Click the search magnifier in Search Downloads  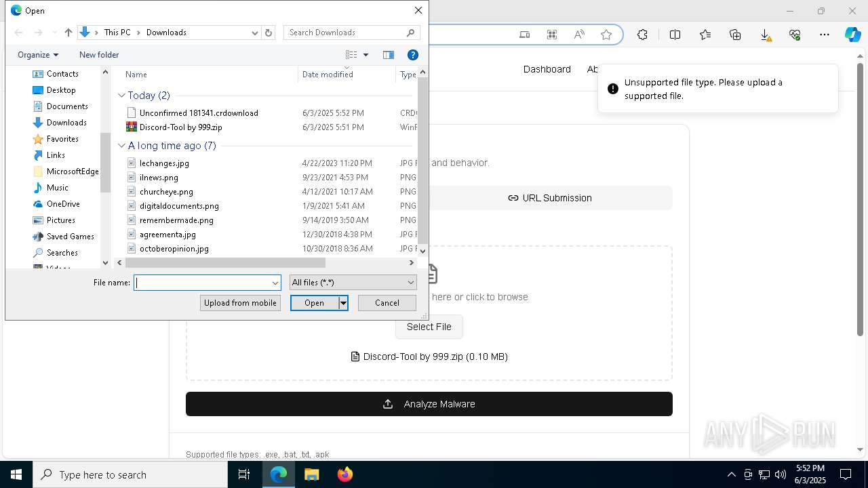410,33
